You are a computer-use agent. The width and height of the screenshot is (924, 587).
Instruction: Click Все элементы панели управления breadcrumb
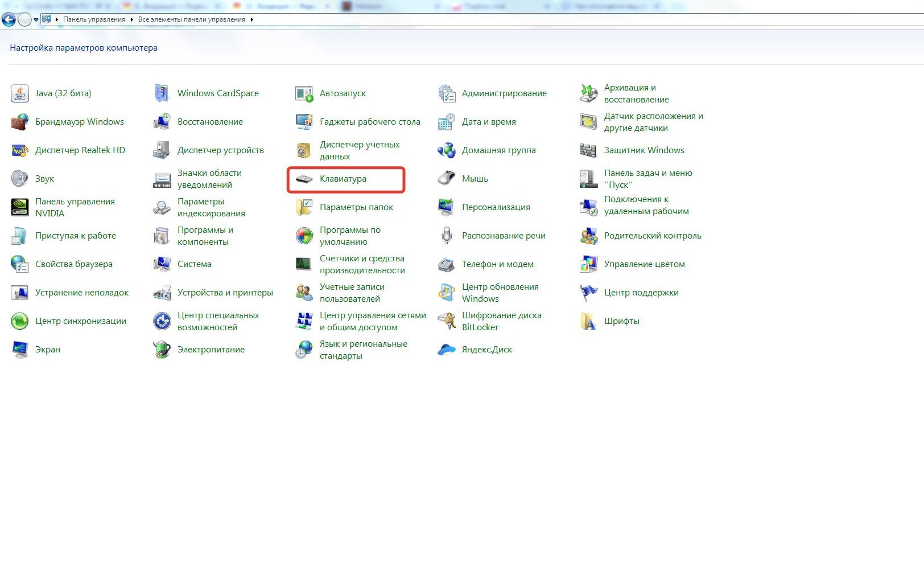tap(191, 19)
